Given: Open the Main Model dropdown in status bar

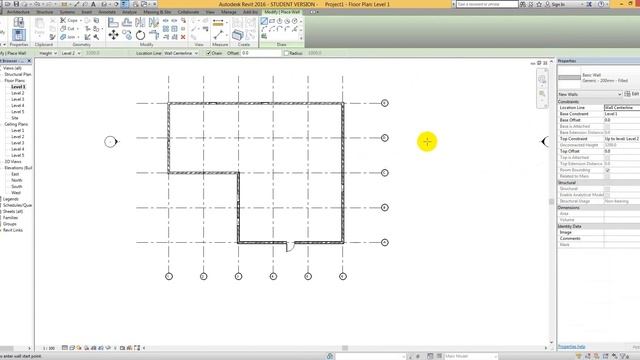Looking at the screenshot, I should pos(470,356).
